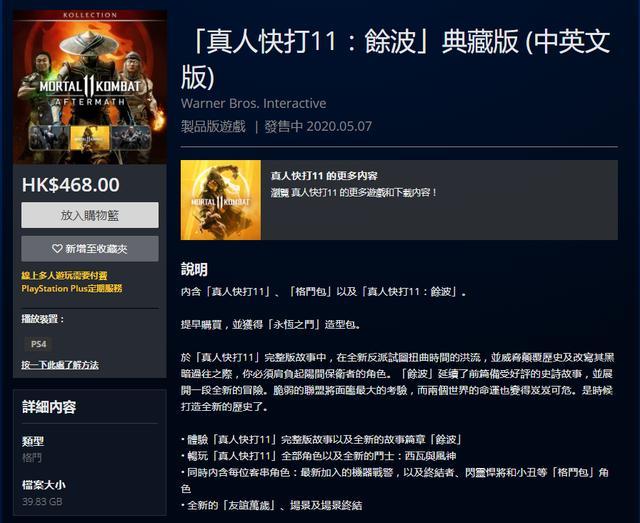
Task: Click the file size value 39.83 GB
Action: [x=42, y=501]
